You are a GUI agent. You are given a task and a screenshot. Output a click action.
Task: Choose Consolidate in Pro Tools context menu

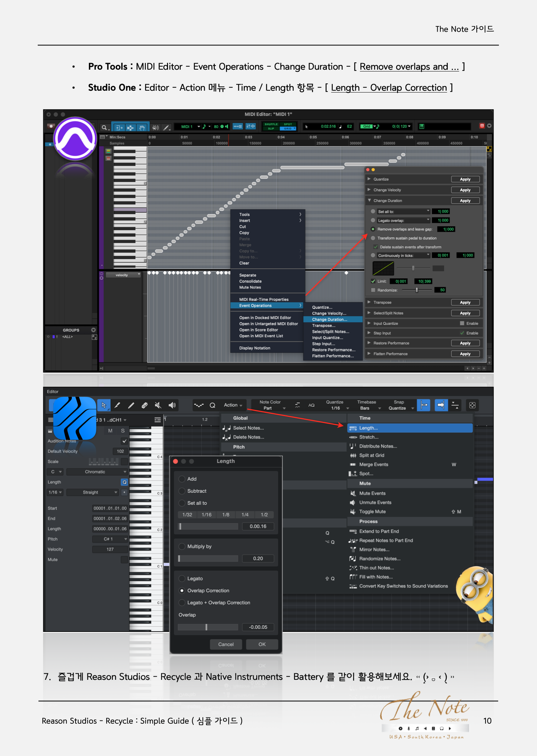pos(250,281)
